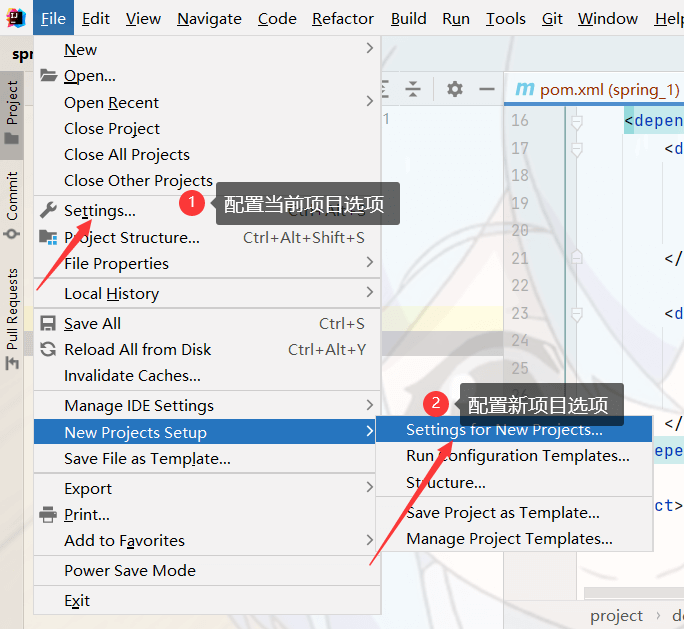Screen dimensions: 684x629
Task: Open the Git menu
Action: pos(552,18)
